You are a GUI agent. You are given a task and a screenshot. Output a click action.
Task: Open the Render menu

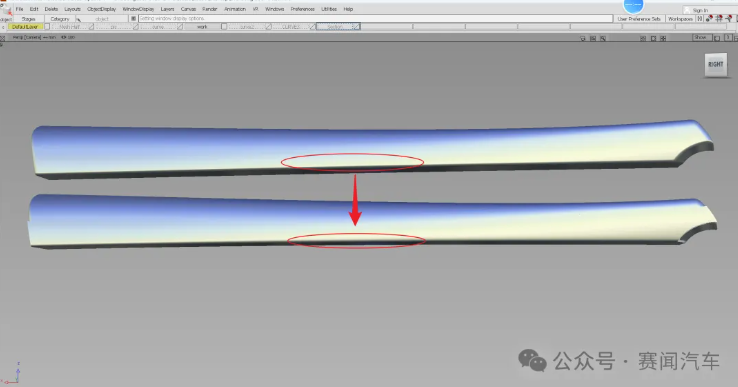coord(209,9)
